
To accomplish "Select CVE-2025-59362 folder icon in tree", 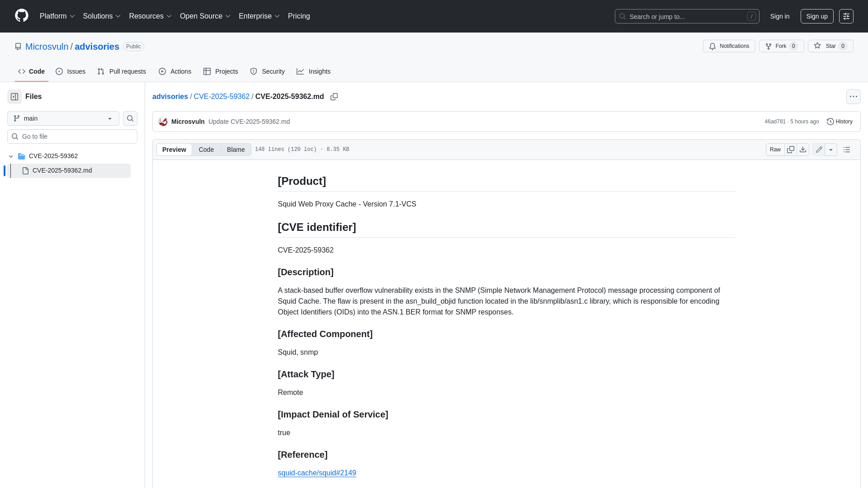I will point(21,156).
